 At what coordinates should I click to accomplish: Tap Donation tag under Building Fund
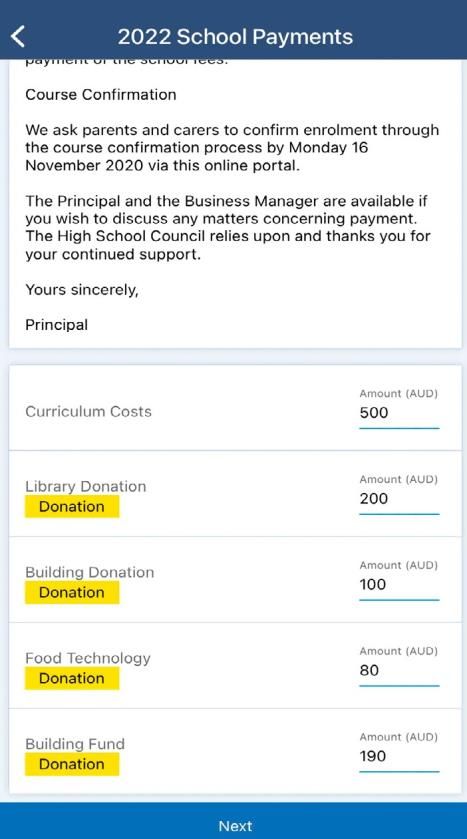pyautogui.click(x=72, y=764)
